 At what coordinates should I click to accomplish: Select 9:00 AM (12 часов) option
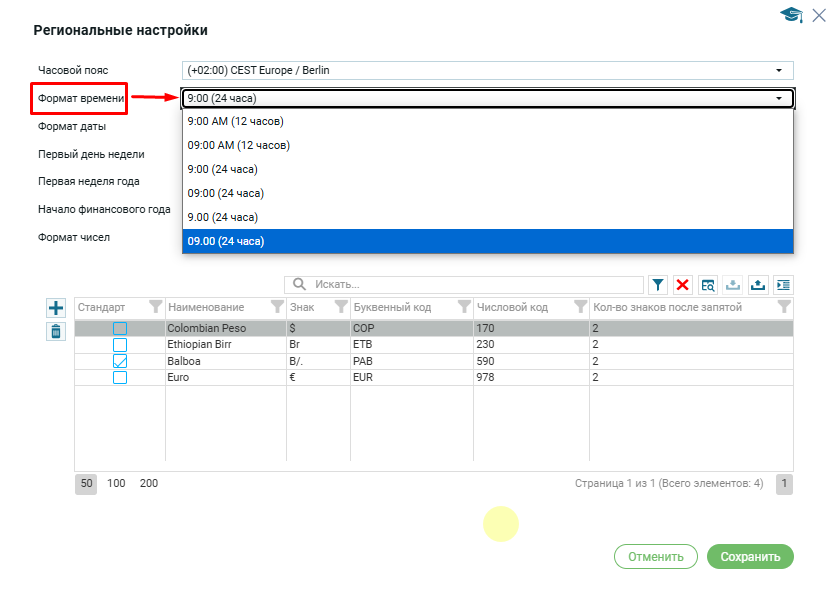pos(236,121)
